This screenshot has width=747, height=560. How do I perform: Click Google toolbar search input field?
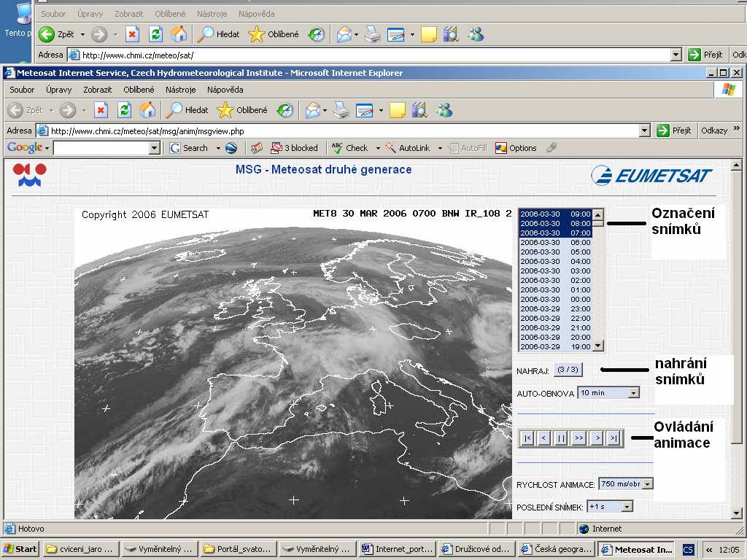click(101, 149)
